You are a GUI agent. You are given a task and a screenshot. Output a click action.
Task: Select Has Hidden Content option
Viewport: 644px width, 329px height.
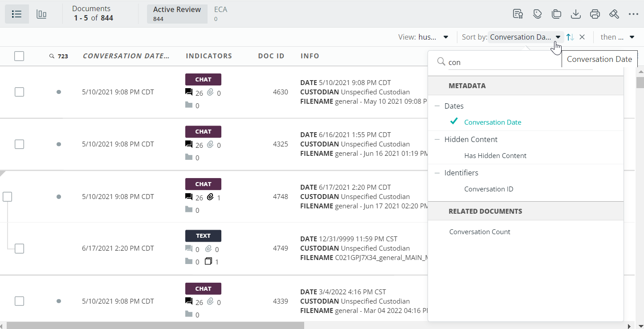tap(495, 156)
